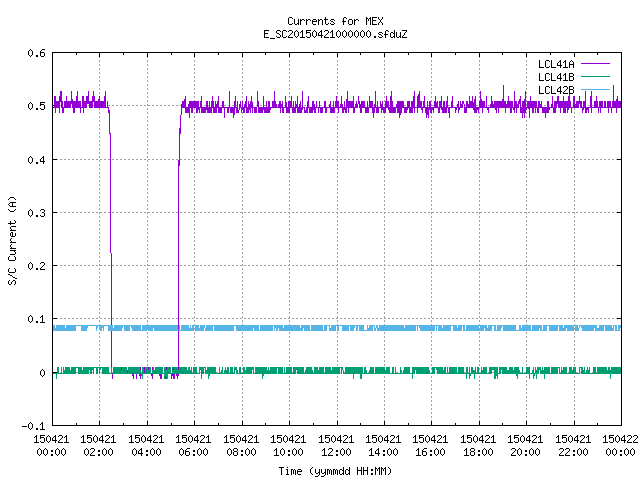Select the 0.4 y-axis tick value
The height and width of the screenshot is (480, 640).
pos(36,160)
